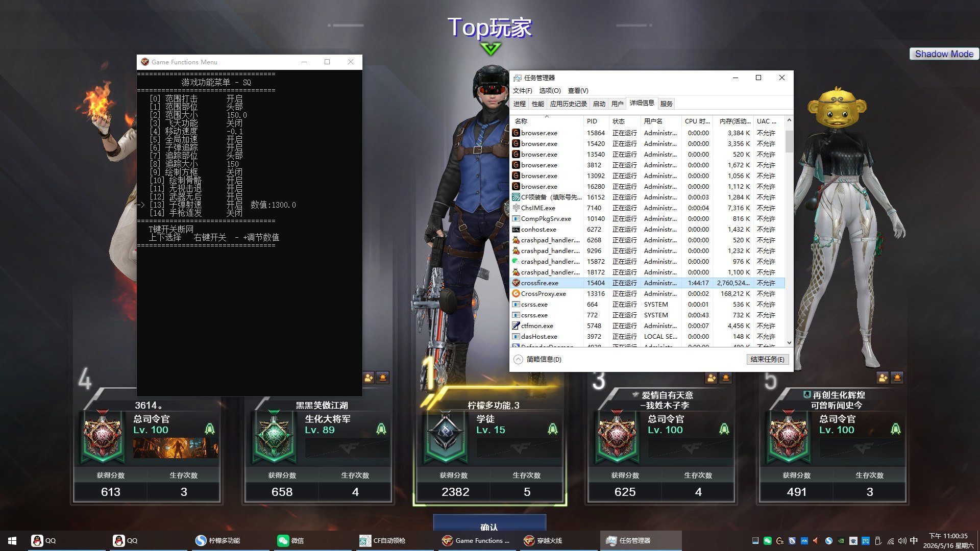Click the banner image on 3614。 card
The height and width of the screenshot is (551, 980).
[176, 448]
